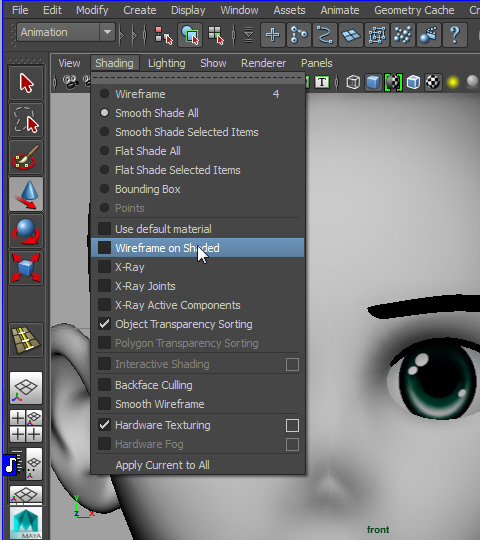Enable Snap to points icon
Viewport: 480px width, 540px height.
pyautogui.click(x=324, y=34)
